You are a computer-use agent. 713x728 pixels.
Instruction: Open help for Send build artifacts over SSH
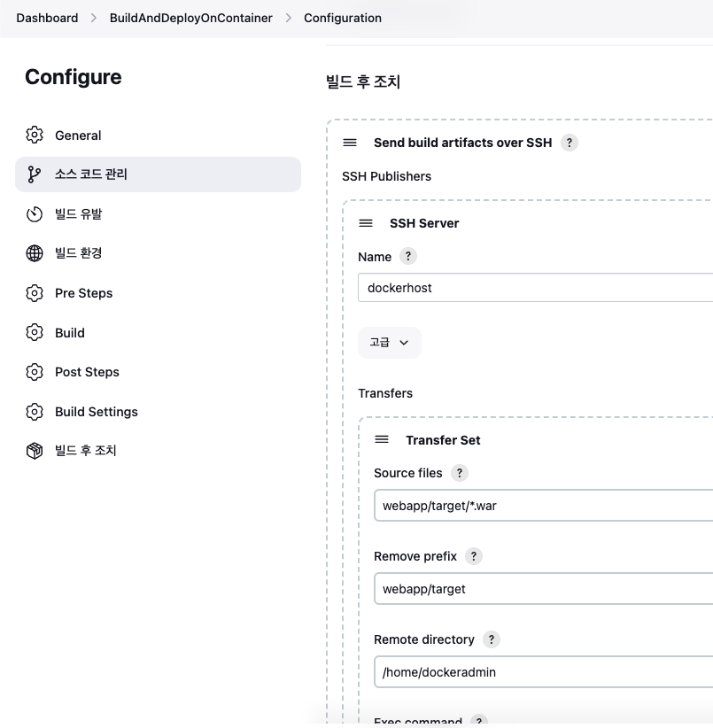[x=570, y=143]
